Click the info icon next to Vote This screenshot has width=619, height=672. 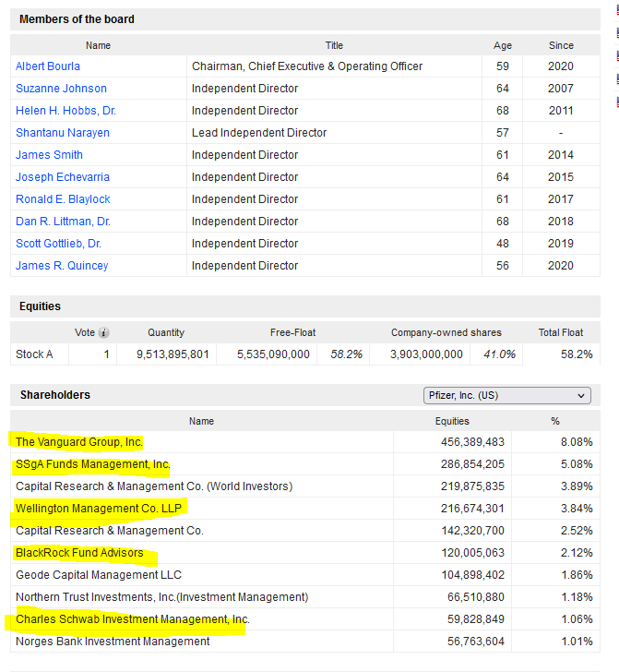[x=103, y=332]
